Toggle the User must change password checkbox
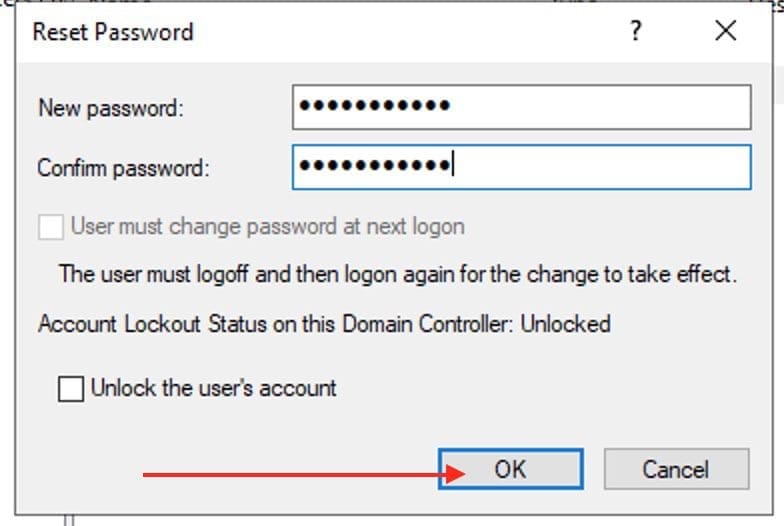This screenshot has height=526, width=784. point(51,227)
